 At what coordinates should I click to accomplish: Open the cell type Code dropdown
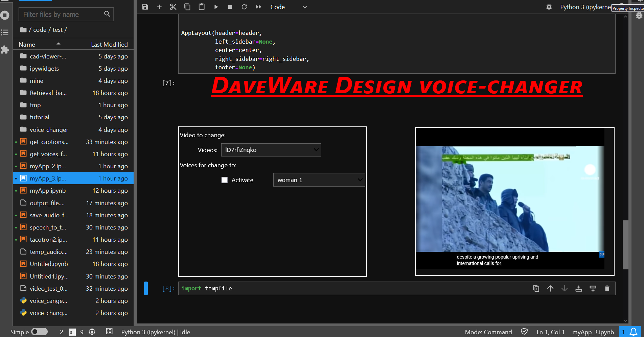pos(289,7)
